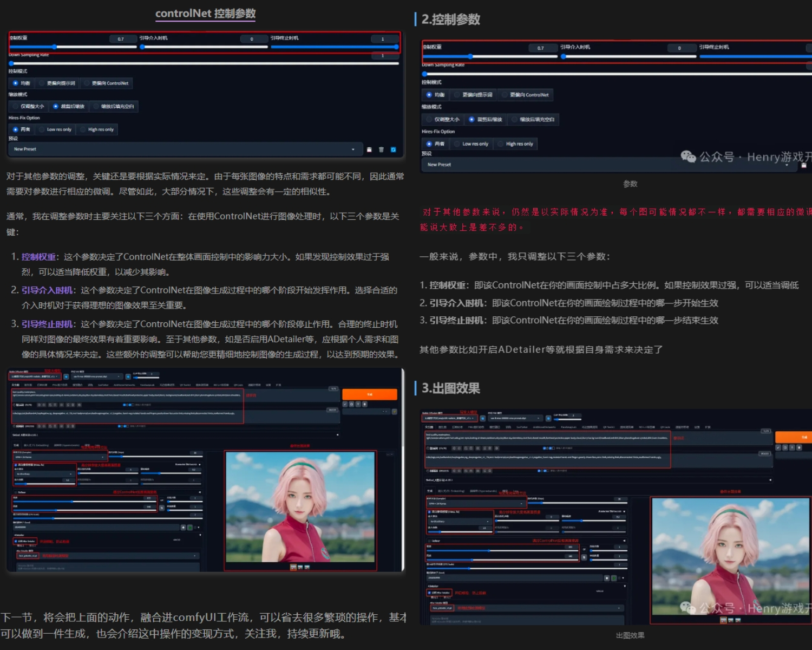The image size is (812, 650).
Task: Open checkpoint model dropdown in left lower screenshot
Action: [35, 376]
